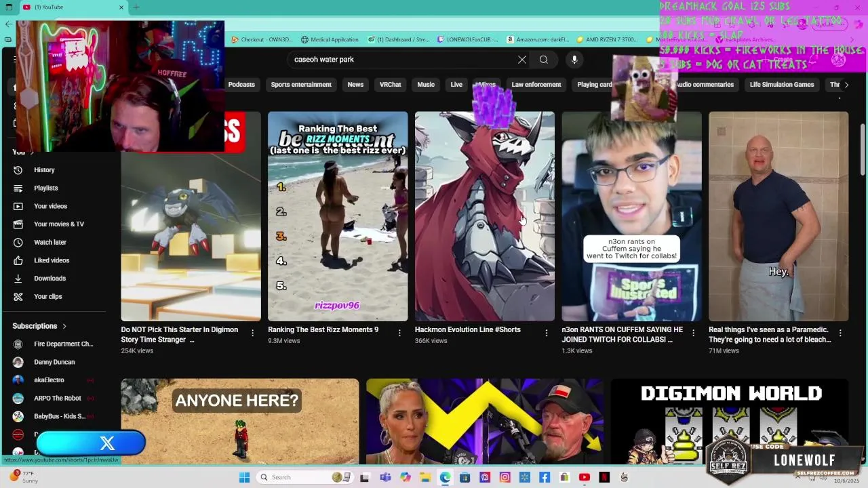Filter results by News chip
The width and height of the screenshot is (868, 488).
coord(355,85)
